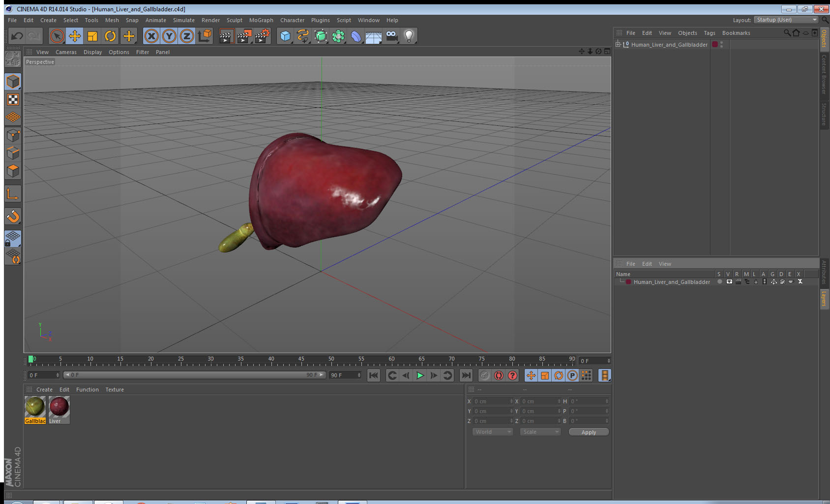Select the Gallbladder material thumbnail
Image resolution: width=830 pixels, height=504 pixels.
(35, 407)
